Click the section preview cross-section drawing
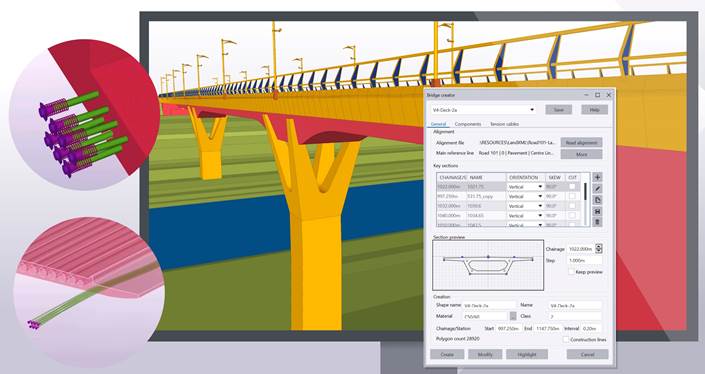The height and width of the screenshot is (374, 705). (488, 265)
